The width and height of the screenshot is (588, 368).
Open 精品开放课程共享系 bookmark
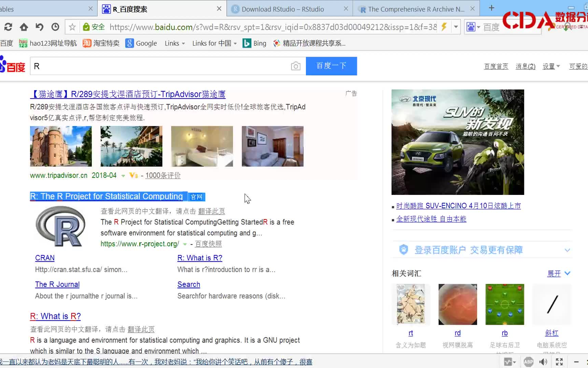(309, 43)
